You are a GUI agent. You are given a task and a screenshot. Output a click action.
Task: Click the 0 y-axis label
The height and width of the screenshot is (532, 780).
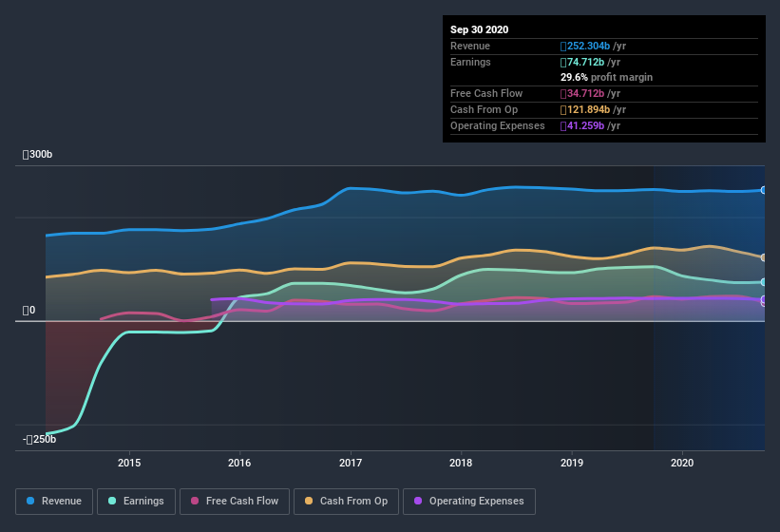pyautogui.click(x=29, y=311)
